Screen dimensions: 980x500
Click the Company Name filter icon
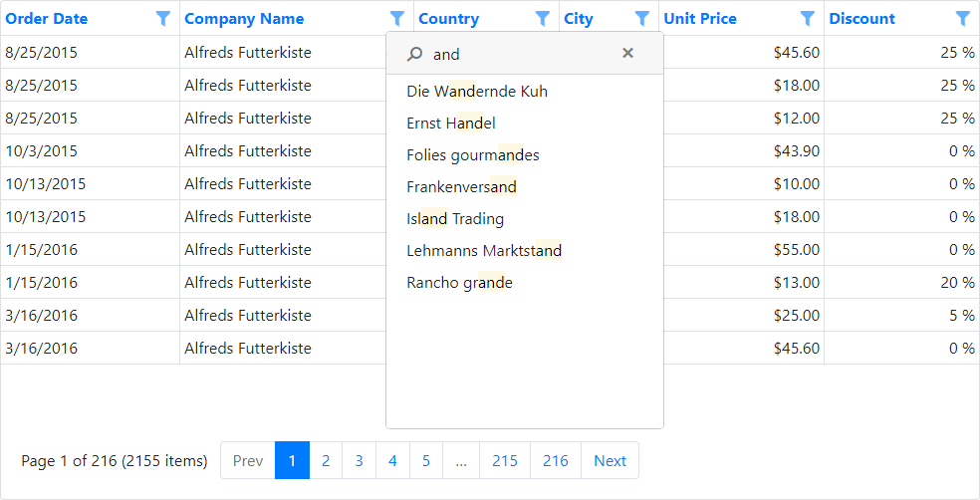coord(397,19)
